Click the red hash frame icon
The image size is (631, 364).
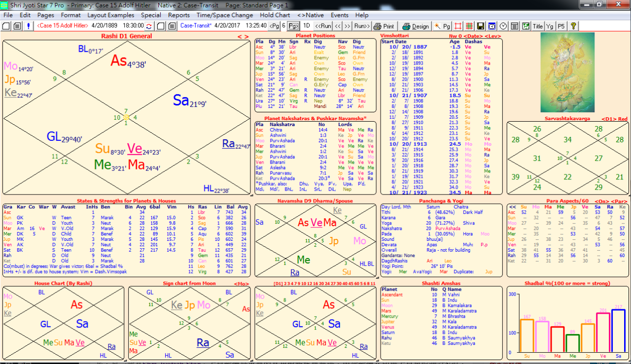[459, 26]
